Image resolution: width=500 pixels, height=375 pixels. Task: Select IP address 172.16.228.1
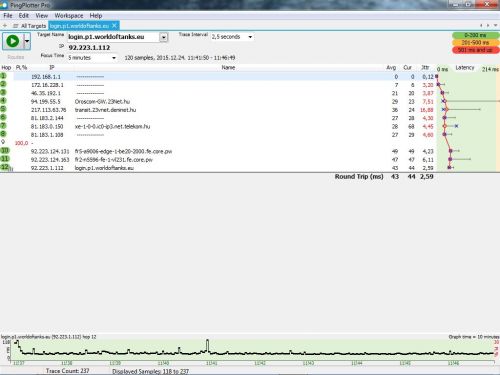tap(47, 85)
